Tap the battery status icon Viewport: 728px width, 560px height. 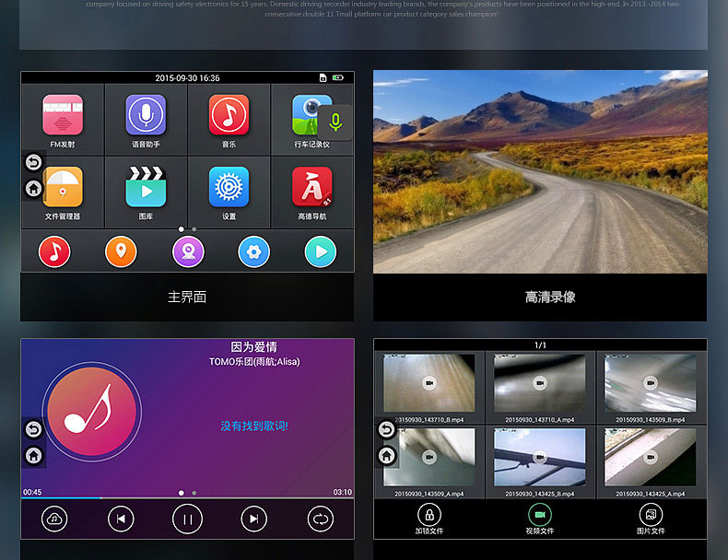pos(338,77)
